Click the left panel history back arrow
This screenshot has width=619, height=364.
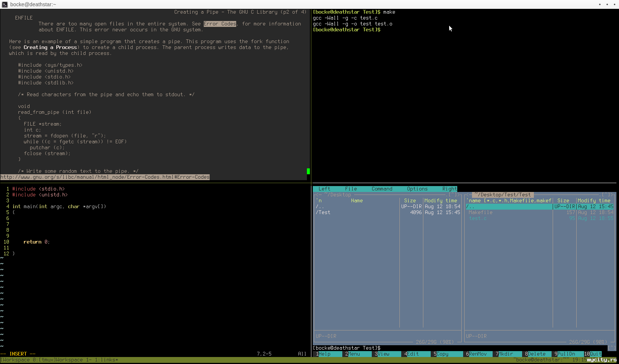(317, 195)
